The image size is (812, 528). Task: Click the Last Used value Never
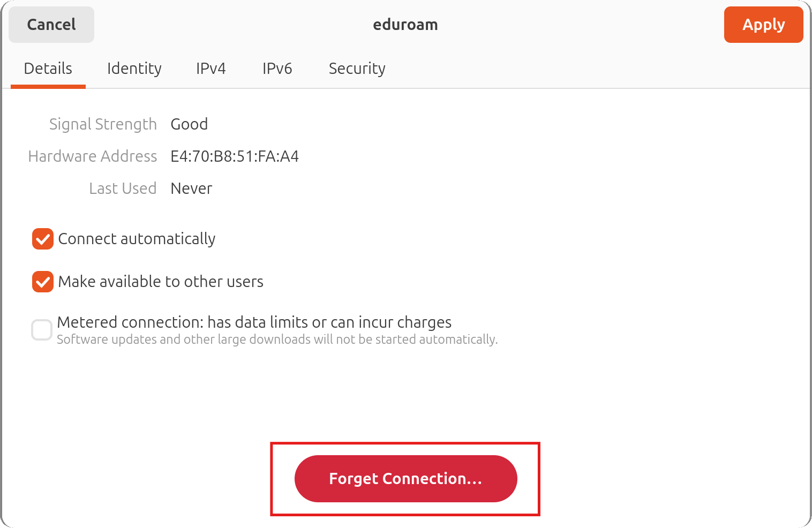tap(191, 188)
